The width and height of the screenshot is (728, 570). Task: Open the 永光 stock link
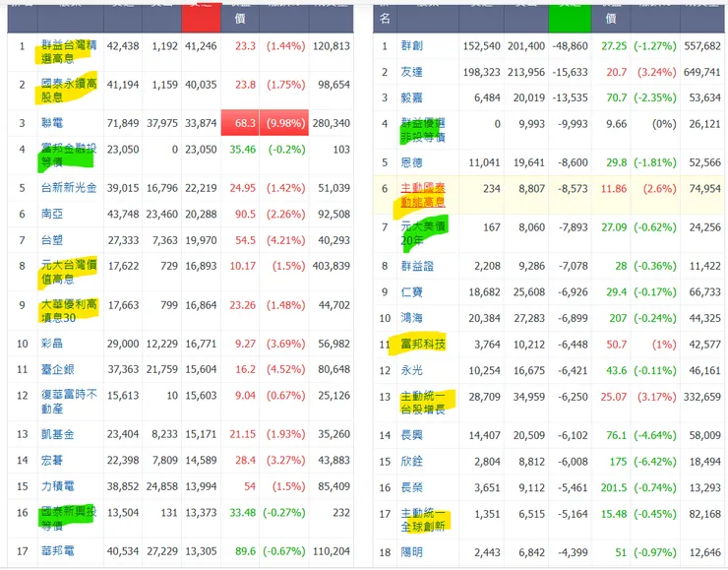point(412,370)
